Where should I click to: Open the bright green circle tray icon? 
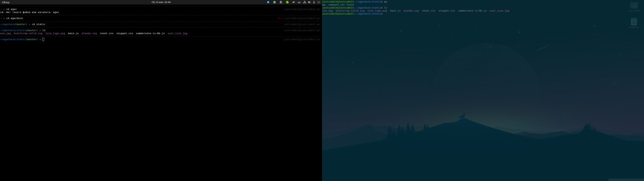287,2
